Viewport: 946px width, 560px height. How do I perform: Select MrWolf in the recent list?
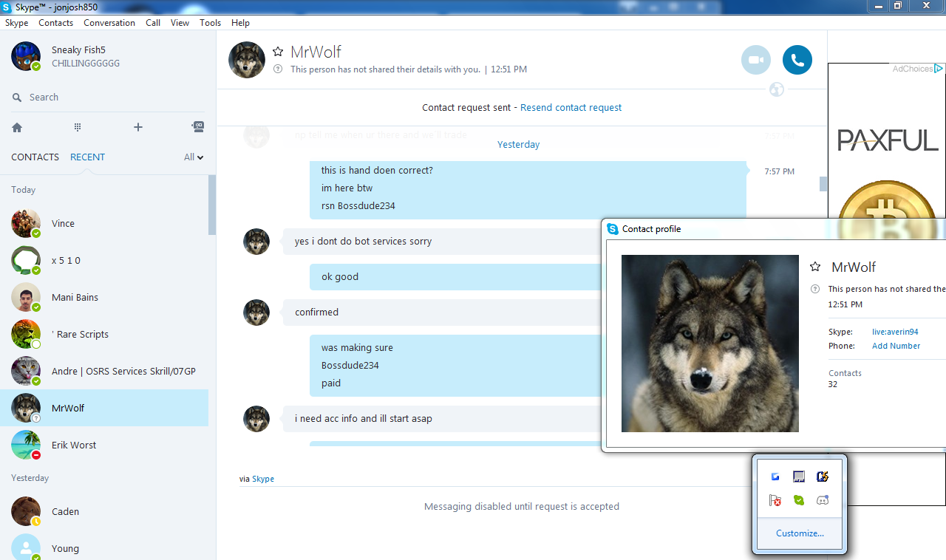click(x=104, y=408)
